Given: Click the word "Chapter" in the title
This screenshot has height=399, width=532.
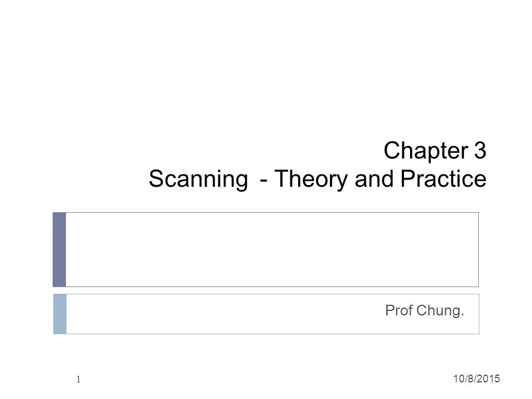Looking at the screenshot, I should tap(426, 151).
